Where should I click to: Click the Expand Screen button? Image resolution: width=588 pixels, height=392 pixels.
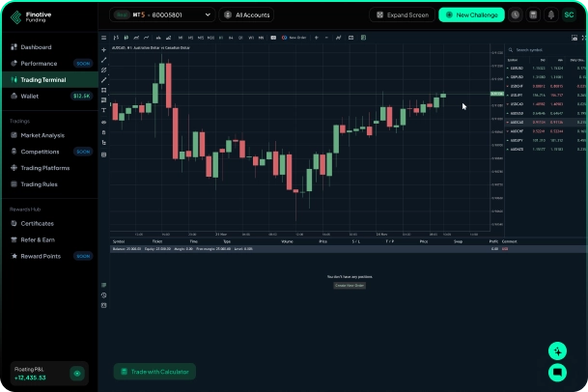pos(402,15)
